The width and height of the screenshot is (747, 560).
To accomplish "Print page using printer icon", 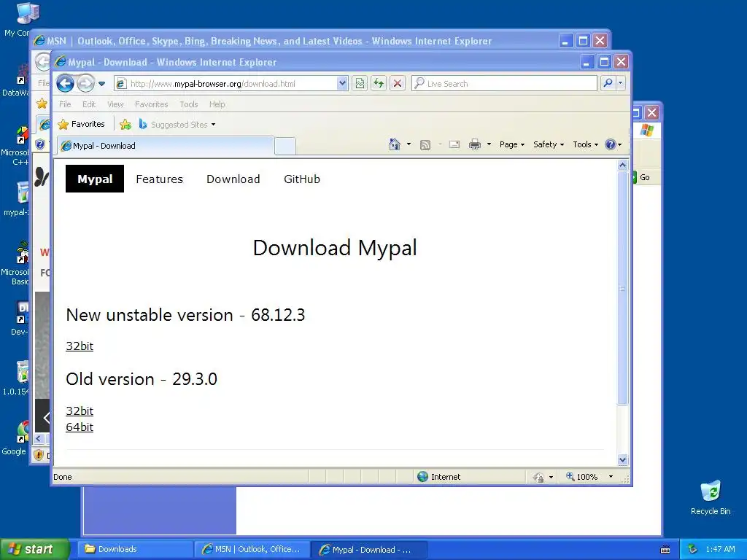I will tap(474, 144).
